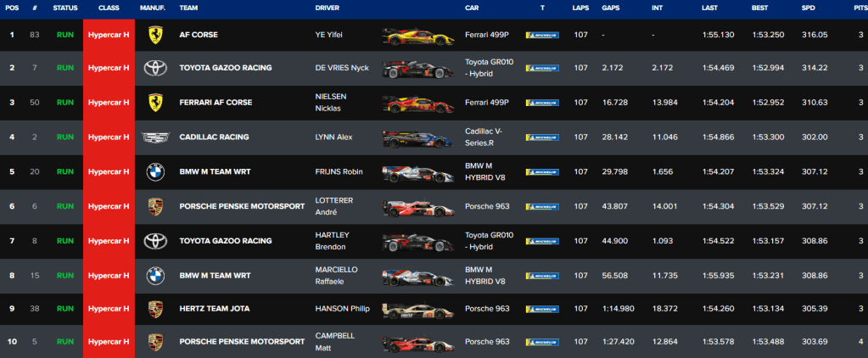Image resolution: width=868 pixels, height=358 pixels.
Task: Click the yellow Ferrari 499P car image for #83
Action: coord(418,36)
